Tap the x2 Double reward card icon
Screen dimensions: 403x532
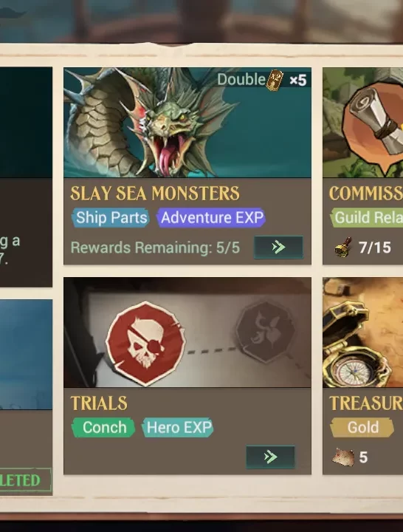tap(275, 80)
